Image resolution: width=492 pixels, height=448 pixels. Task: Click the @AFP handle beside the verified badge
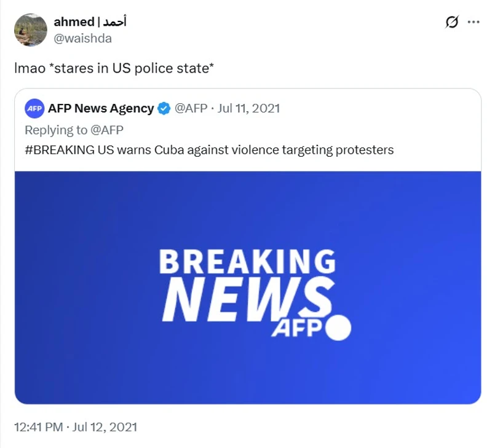point(191,109)
